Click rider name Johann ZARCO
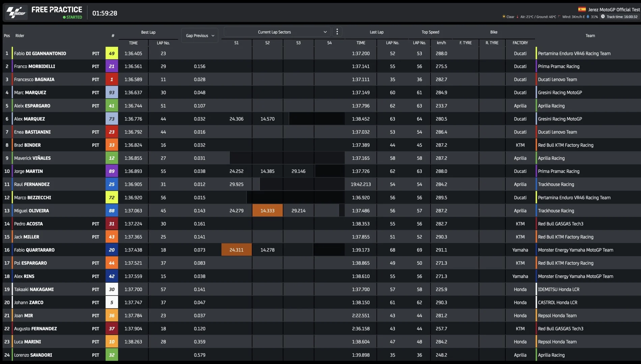Viewport: 641px width, 364px height. (29, 302)
